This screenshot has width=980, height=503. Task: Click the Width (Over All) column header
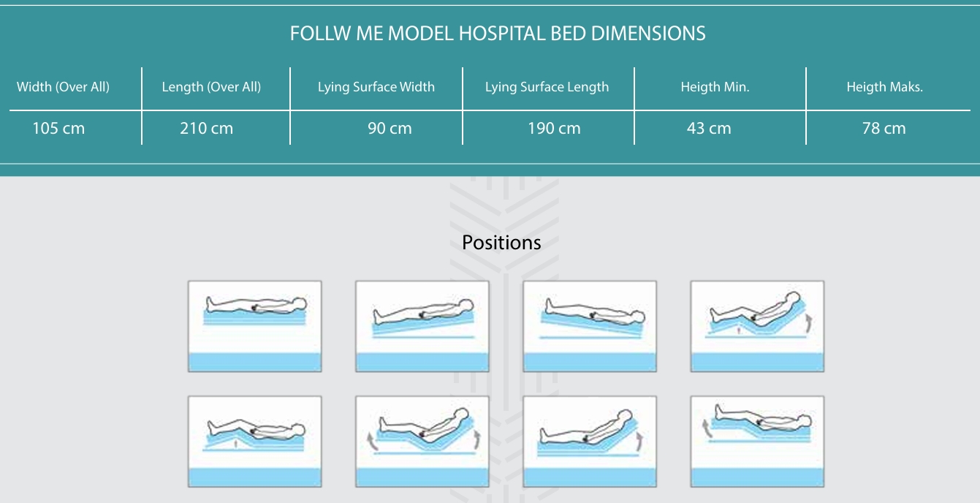(x=63, y=87)
